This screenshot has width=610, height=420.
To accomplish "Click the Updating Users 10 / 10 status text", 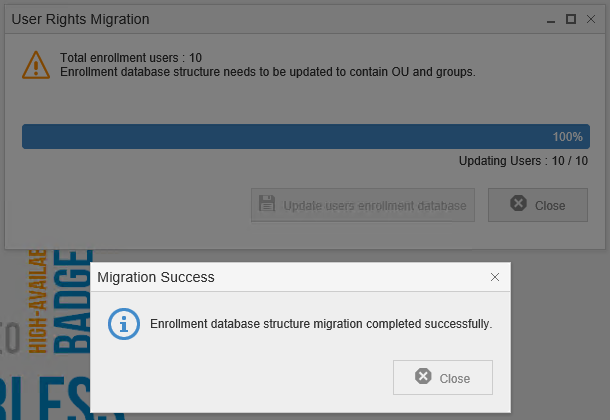I will 523,160.
